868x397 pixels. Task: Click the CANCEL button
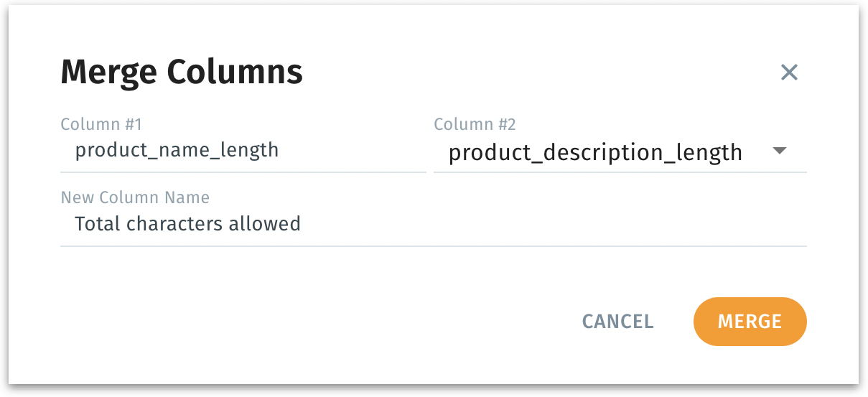pos(617,322)
